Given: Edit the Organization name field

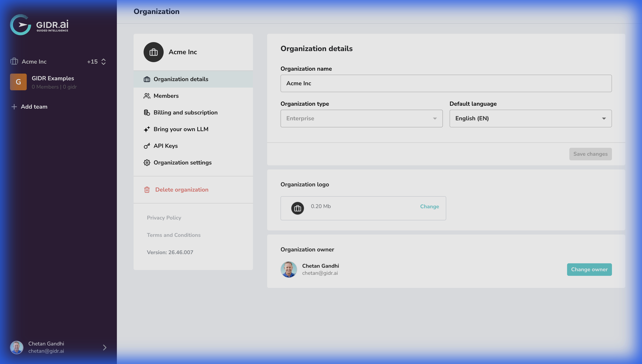Looking at the screenshot, I should coord(446,83).
